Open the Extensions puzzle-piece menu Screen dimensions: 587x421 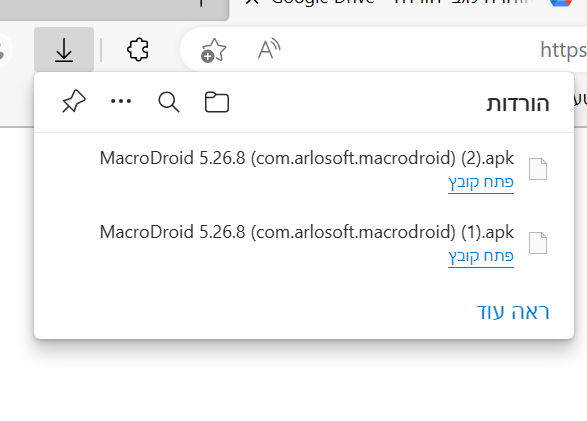138,49
